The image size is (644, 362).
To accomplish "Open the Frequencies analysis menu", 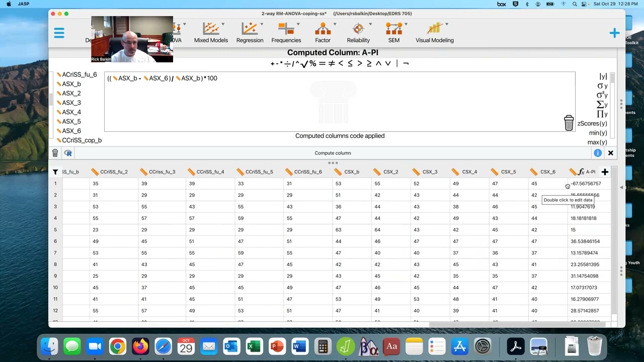I will click(x=286, y=33).
